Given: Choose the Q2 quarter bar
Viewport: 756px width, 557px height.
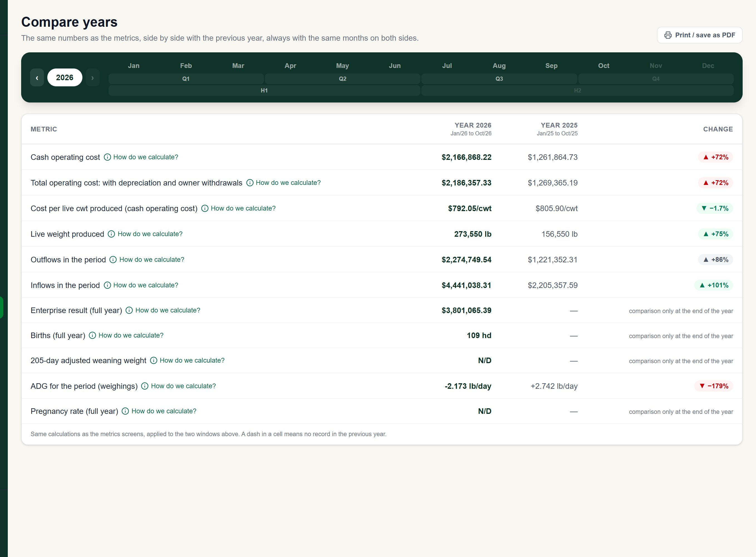Looking at the screenshot, I should 343,79.
